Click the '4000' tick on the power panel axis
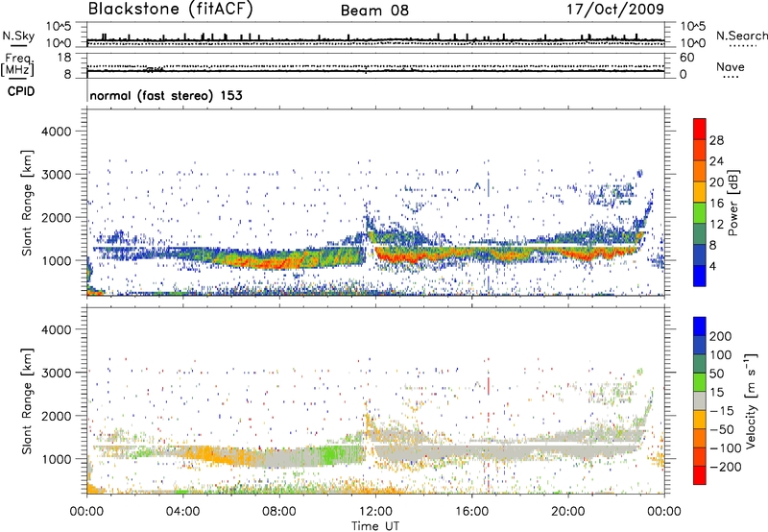This screenshot has height=532, width=768. [56, 132]
